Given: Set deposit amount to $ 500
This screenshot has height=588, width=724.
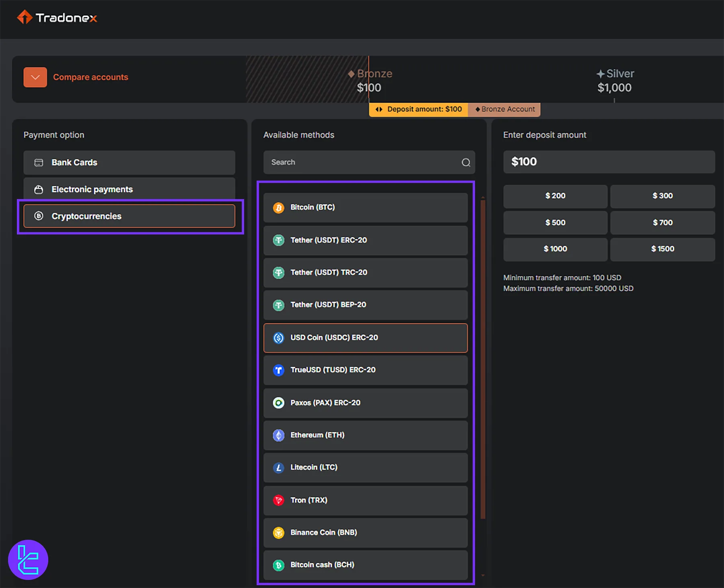Looking at the screenshot, I should point(555,222).
